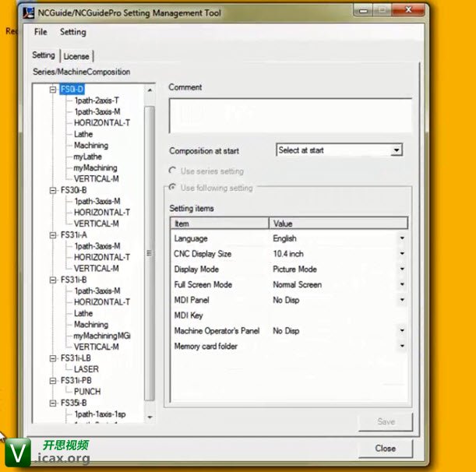Select HORIZONTAL-T under FS31i-A
Screen dimensions: 476x472
coord(102,257)
